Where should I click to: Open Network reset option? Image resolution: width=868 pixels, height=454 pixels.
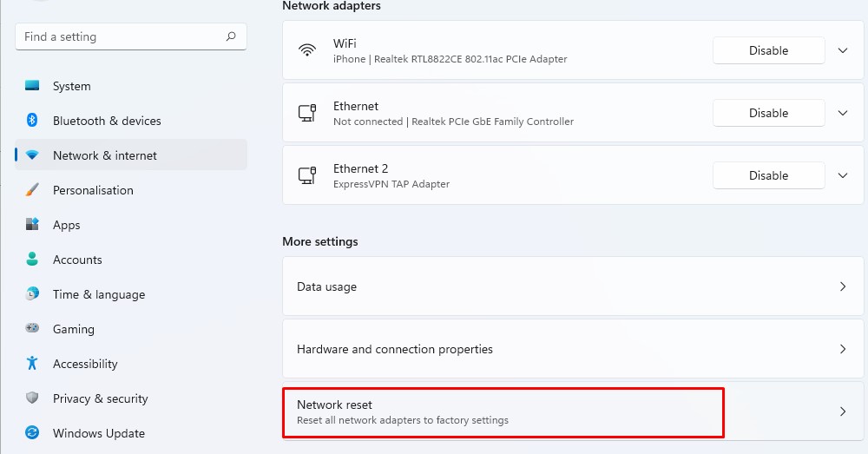pyautogui.click(x=573, y=411)
